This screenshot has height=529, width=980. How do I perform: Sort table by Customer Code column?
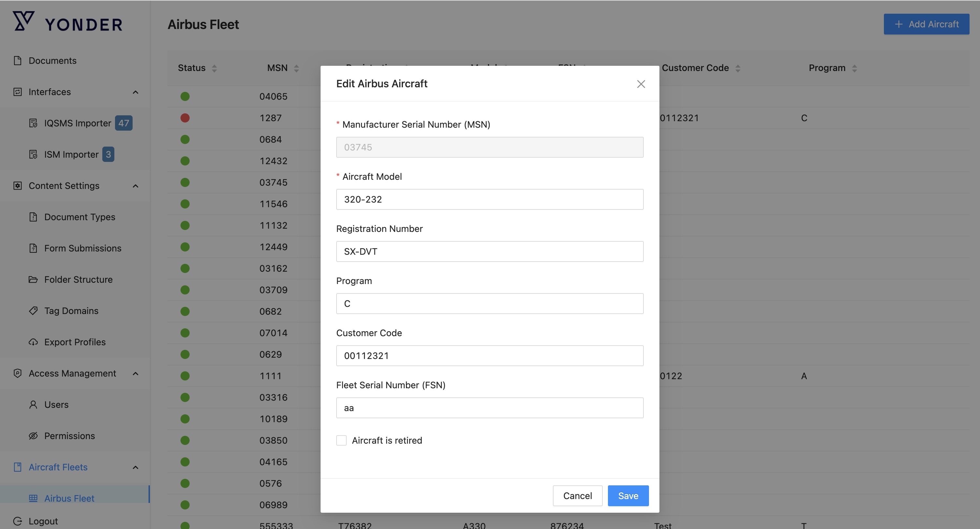[x=738, y=68]
